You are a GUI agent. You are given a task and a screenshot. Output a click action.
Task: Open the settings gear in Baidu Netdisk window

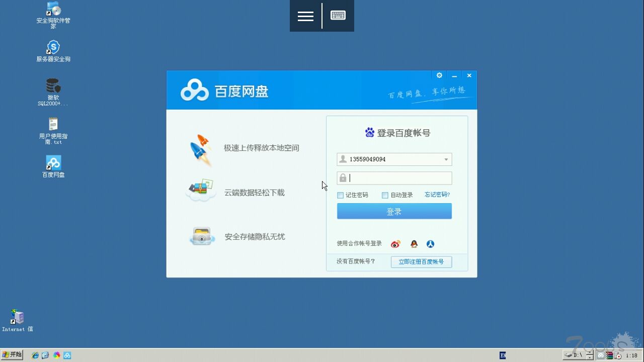[439, 75]
